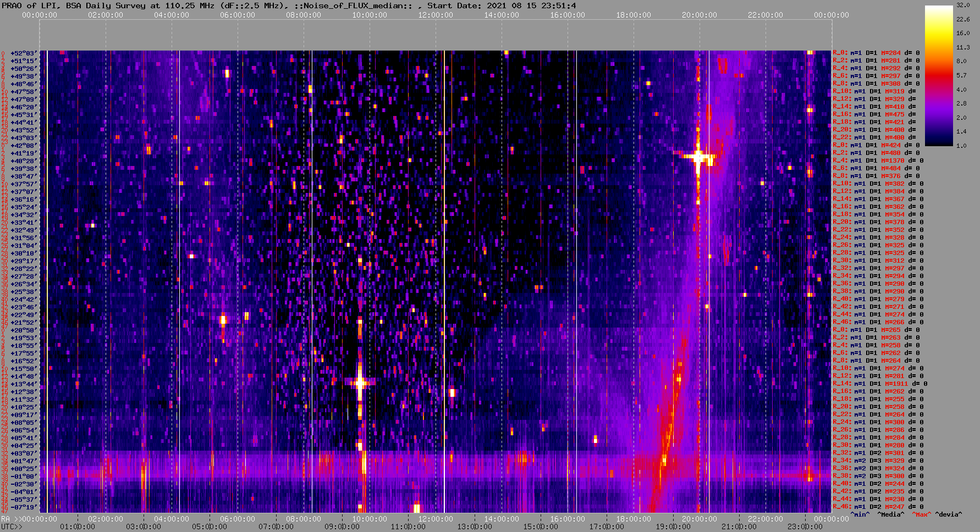This screenshot has width=980, height=532.
Task: Click the row label with M=1370
Action: point(878,161)
